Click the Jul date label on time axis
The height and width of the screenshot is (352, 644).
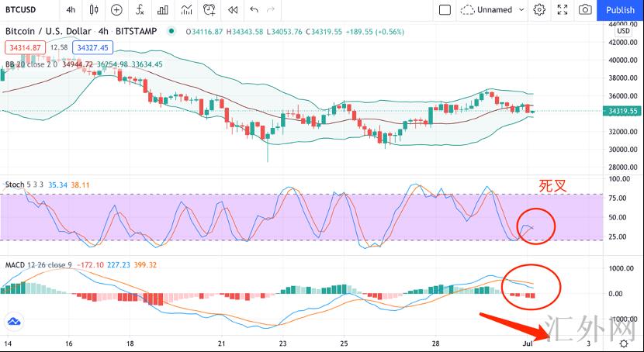click(x=528, y=343)
